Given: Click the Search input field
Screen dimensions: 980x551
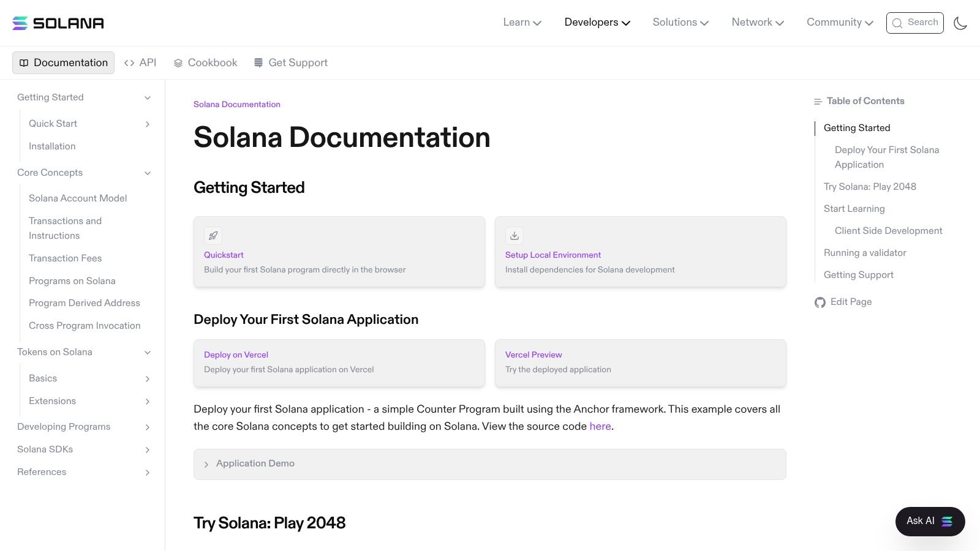Looking at the screenshot, I should tap(915, 23).
